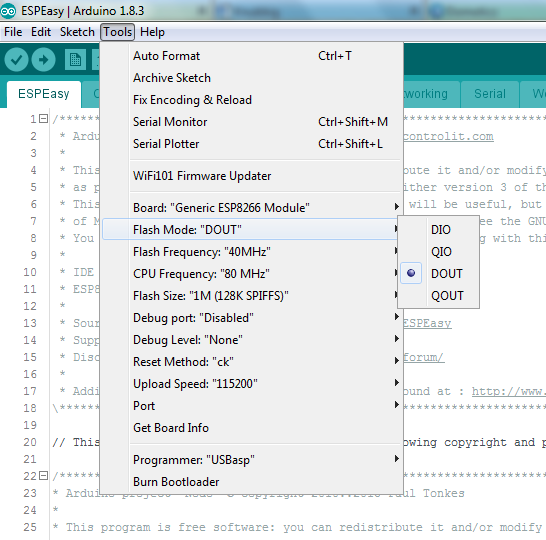
Task: Expand the Port submenu
Action: [252, 406]
